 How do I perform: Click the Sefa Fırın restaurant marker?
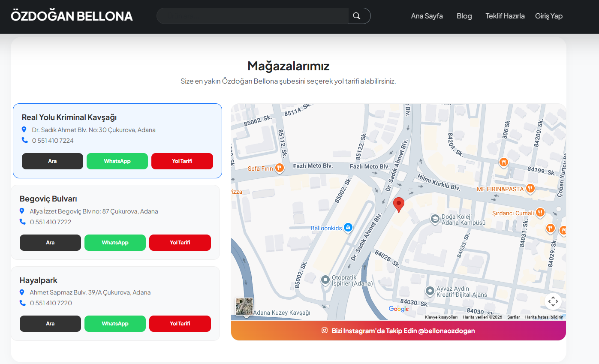click(280, 168)
